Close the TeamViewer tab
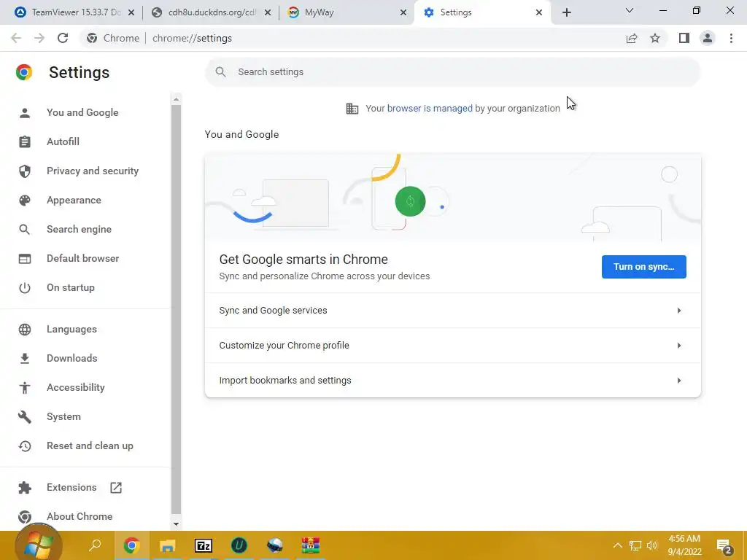The height and width of the screenshot is (560, 747). pyautogui.click(x=131, y=12)
